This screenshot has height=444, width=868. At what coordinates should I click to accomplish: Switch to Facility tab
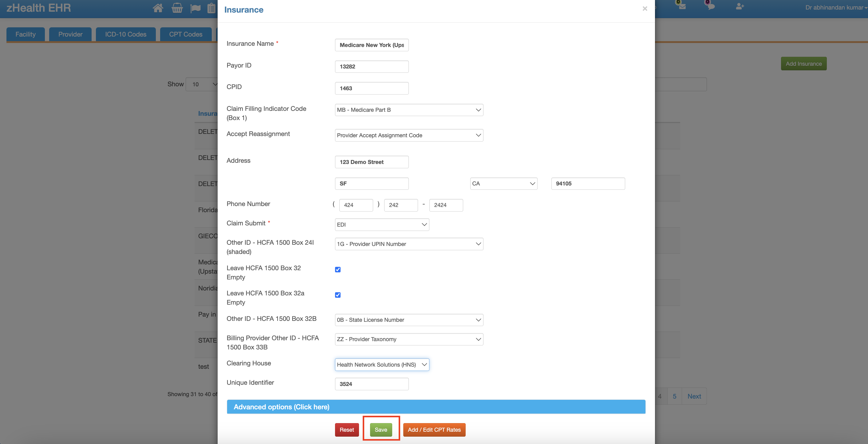pos(25,34)
